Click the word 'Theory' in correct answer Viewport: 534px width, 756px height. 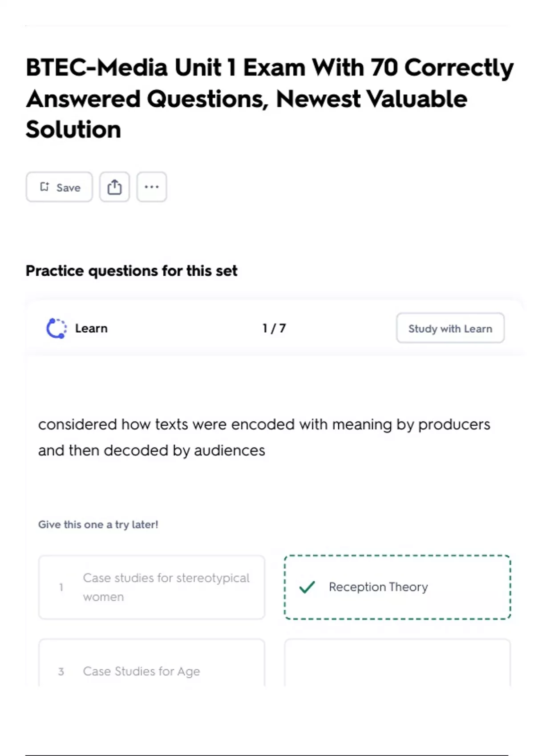click(x=408, y=587)
